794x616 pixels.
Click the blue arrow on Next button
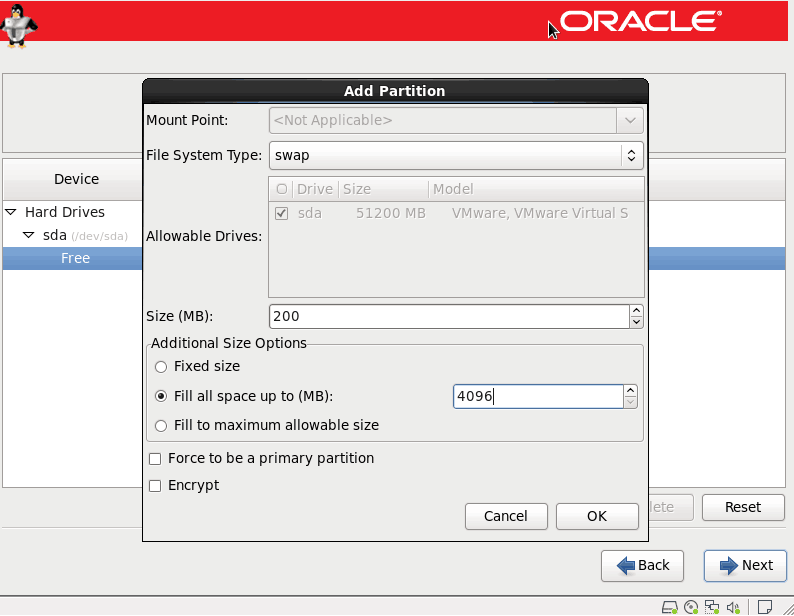point(729,565)
